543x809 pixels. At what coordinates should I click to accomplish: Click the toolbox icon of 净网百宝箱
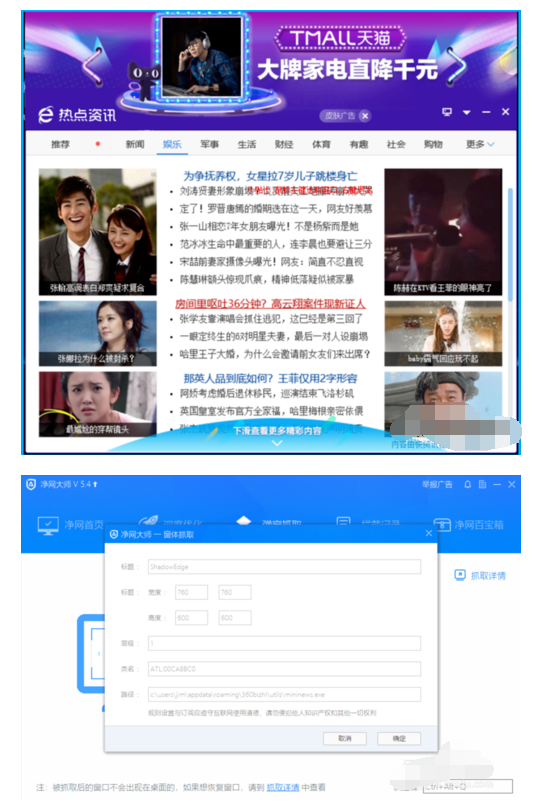pos(442,525)
